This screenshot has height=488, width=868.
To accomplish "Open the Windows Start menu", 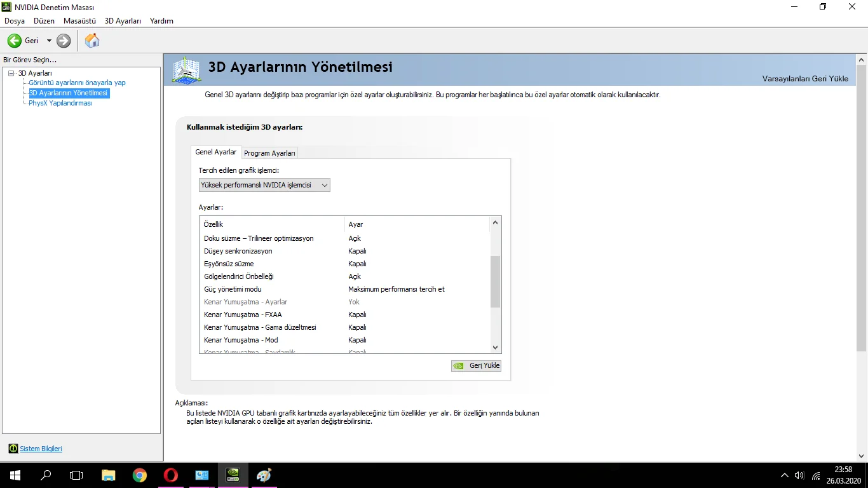I will [15, 475].
